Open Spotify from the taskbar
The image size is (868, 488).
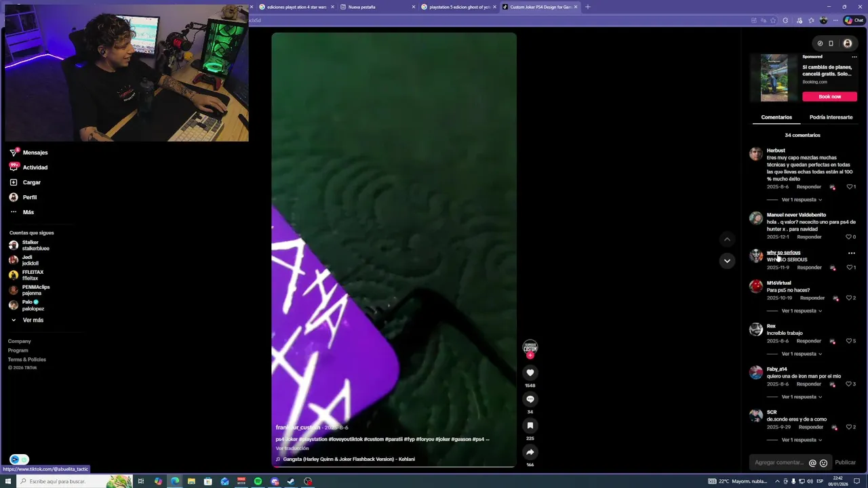(258, 481)
